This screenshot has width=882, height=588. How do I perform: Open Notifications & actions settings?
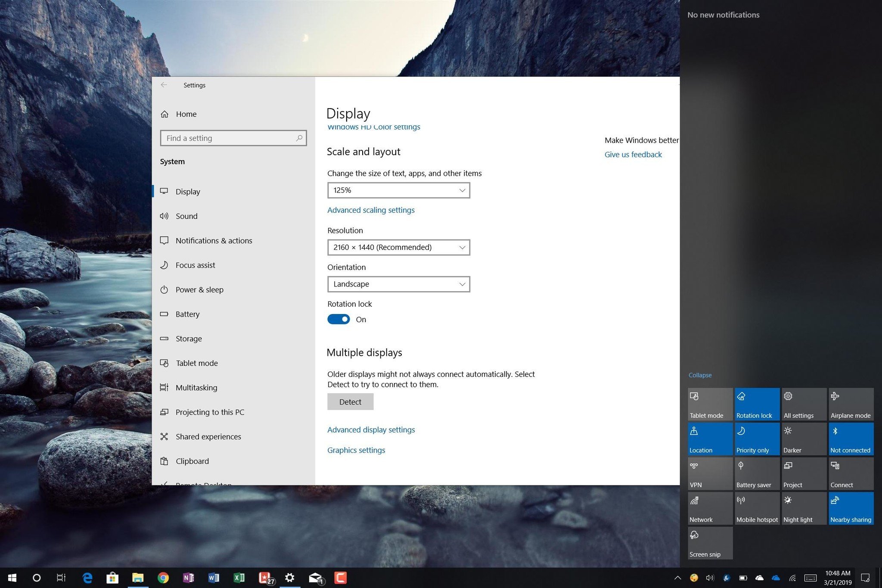214,240
